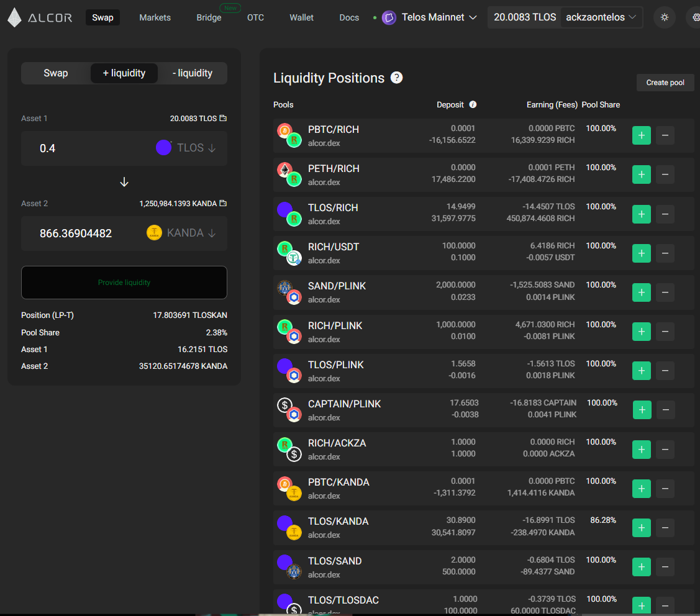Remove liquidity from SAND/PLINK with minus button
The height and width of the screenshot is (616, 700).
(x=665, y=292)
